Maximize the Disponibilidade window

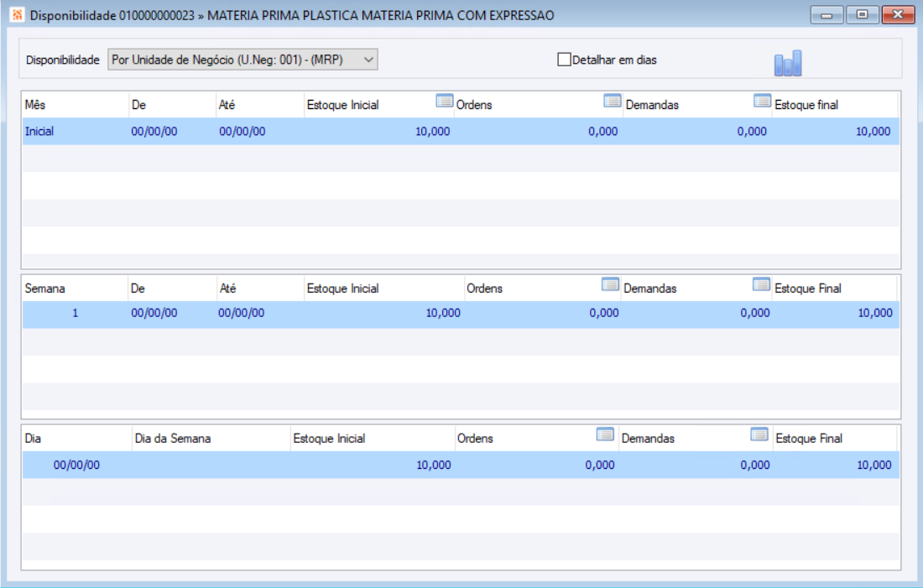point(863,15)
